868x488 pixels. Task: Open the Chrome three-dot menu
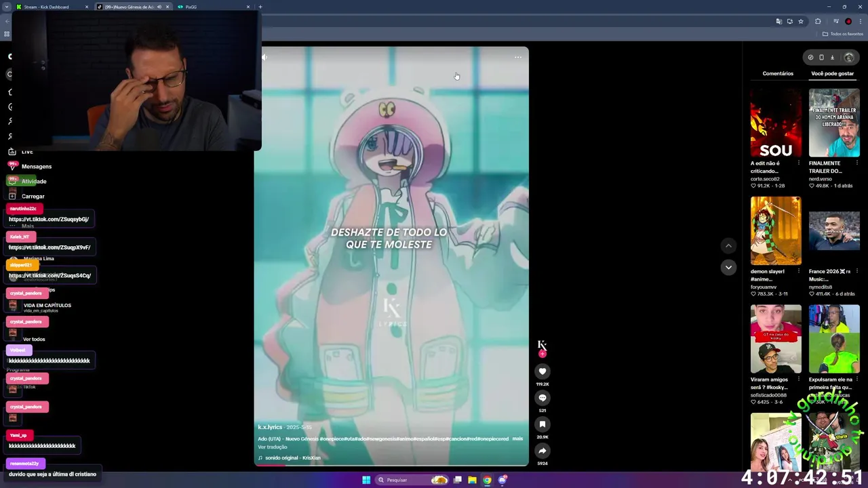click(x=861, y=21)
